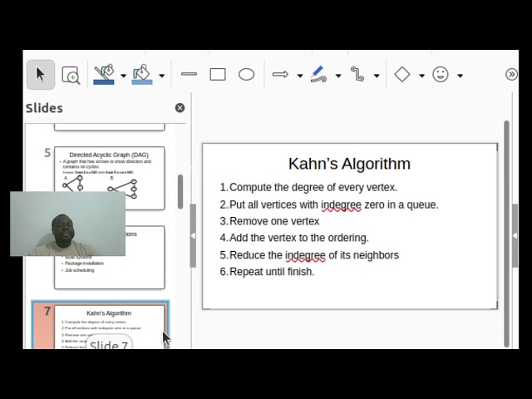Viewport: 532px width, 399px height.
Task: Select slide 7 Kahn's Algorithm thumbnail
Action: (109, 327)
